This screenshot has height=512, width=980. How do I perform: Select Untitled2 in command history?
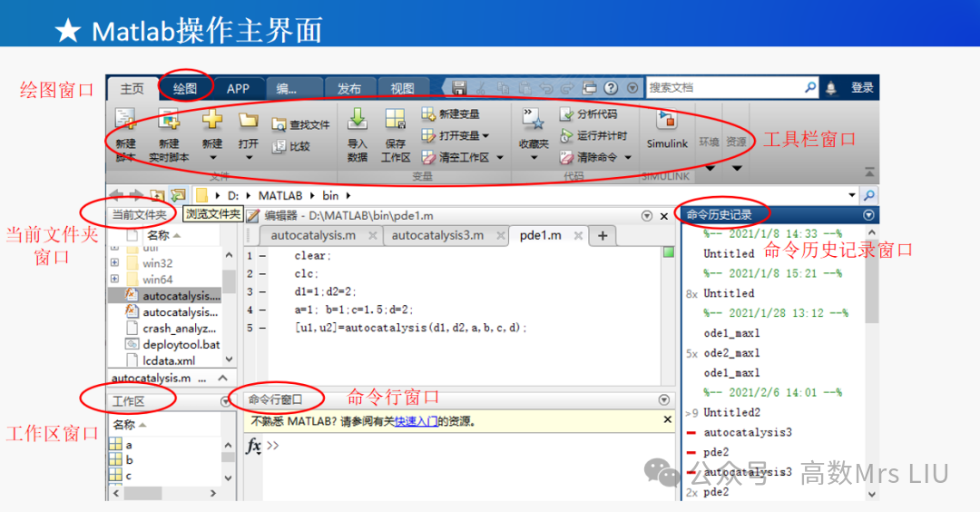(732, 413)
